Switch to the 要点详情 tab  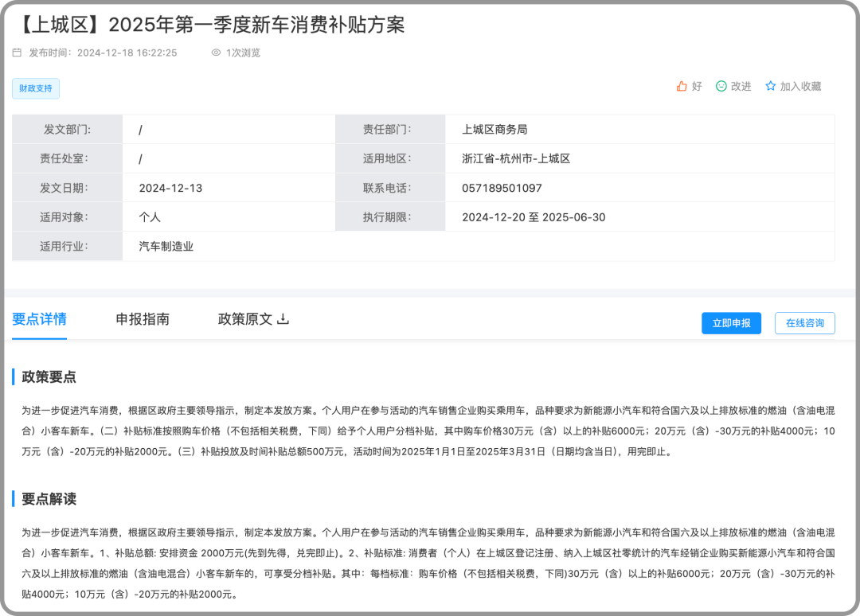coord(39,319)
